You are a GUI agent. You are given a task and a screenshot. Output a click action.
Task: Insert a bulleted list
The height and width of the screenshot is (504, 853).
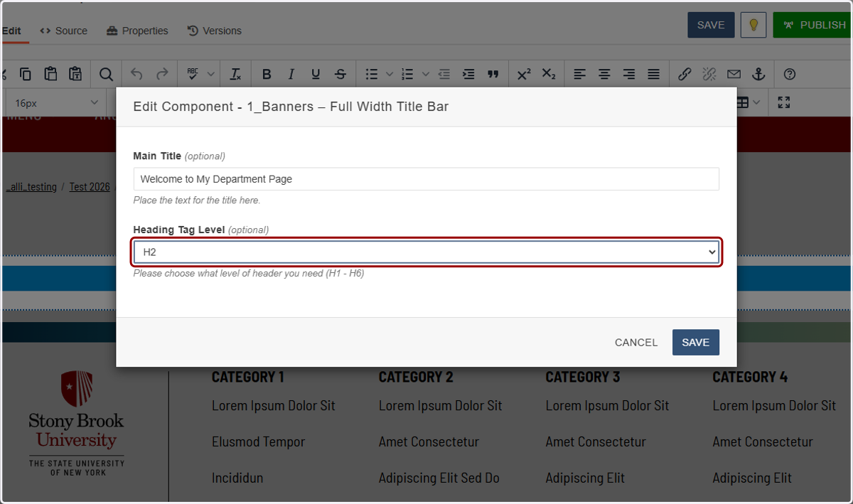(371, 74)
